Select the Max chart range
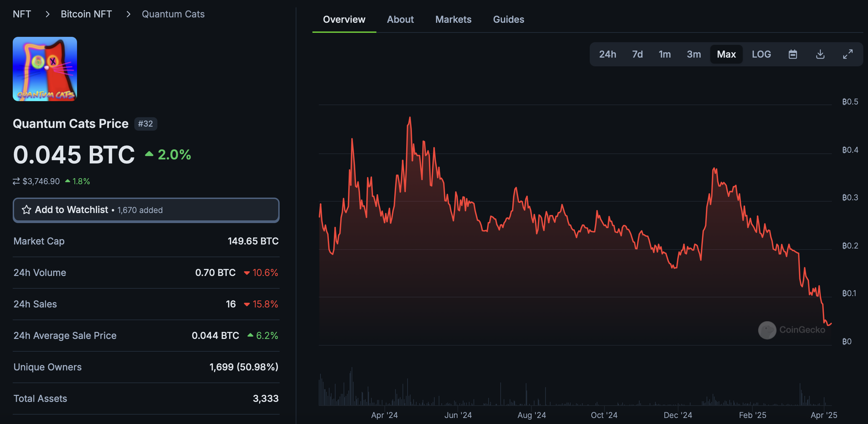The height and width of the screenshot is (424, 868). 726,54
